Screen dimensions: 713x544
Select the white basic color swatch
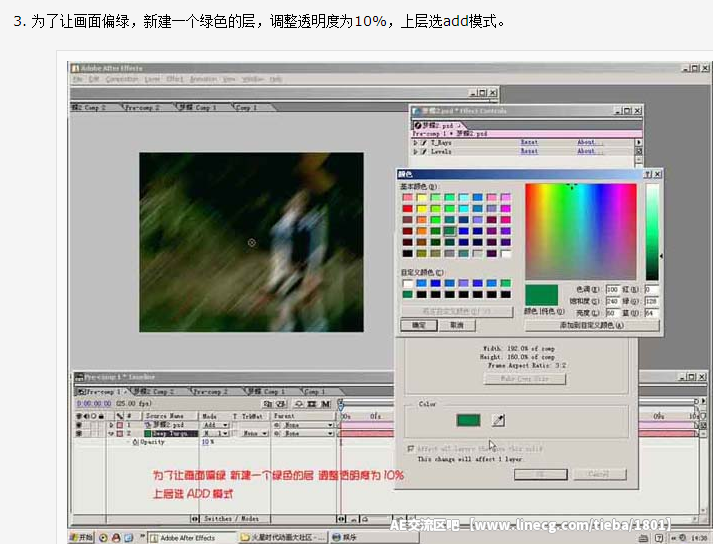(506, 254)
